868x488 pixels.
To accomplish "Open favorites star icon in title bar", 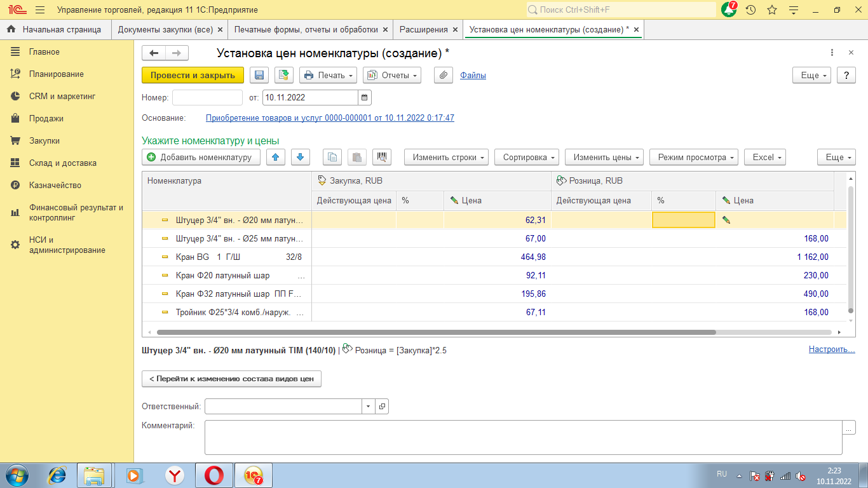I will coord(772,10).
